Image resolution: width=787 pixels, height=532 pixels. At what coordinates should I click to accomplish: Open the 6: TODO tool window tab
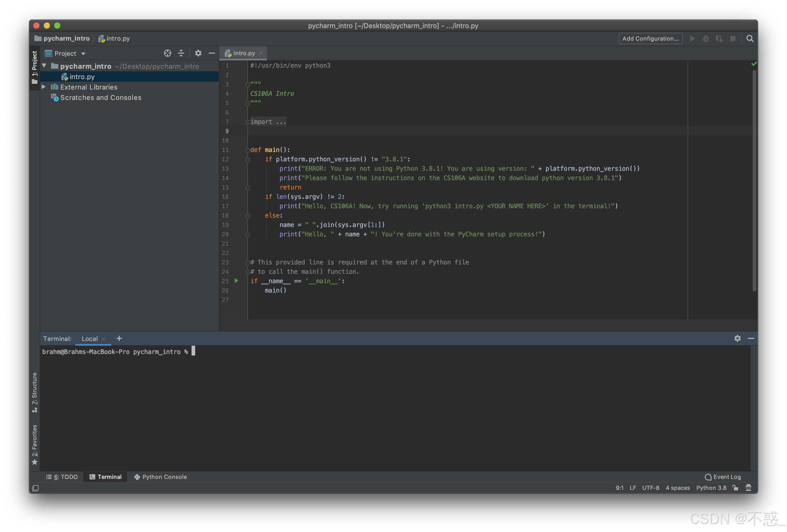(62, 477)
